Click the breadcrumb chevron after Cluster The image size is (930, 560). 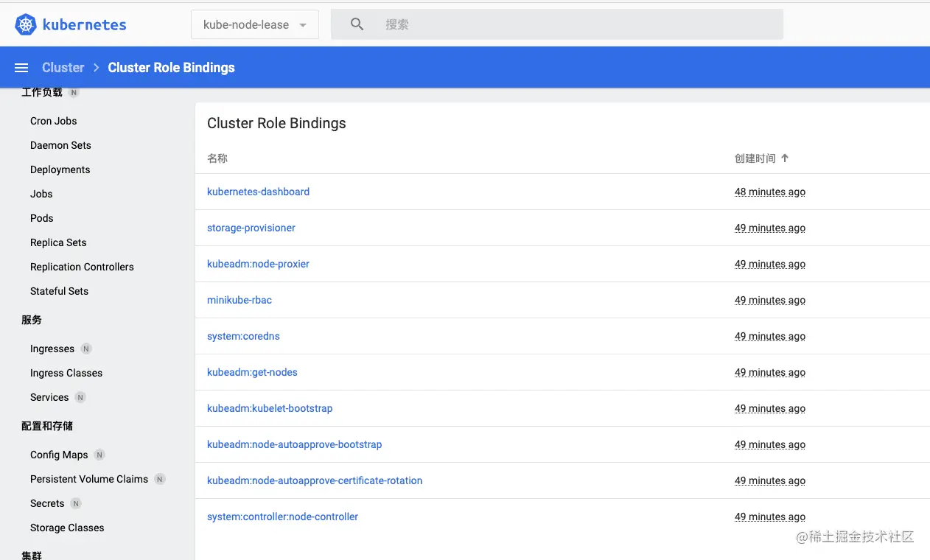coord(96,68)
